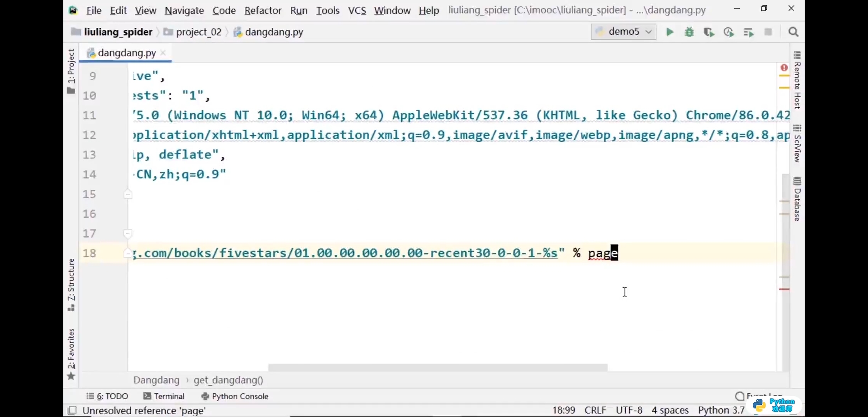Image resolution: width=868 pixels, height=417 pixels.
Task: Open the 6: TODO tool window
Action: click(x=107, y=396)
